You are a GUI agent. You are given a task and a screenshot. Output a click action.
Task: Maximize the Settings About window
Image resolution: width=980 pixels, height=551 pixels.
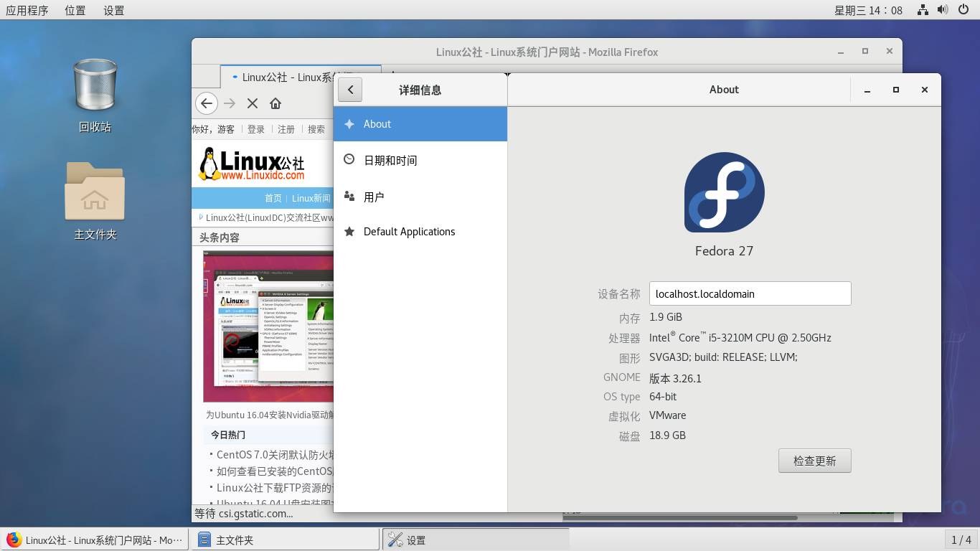coord(896,90)
